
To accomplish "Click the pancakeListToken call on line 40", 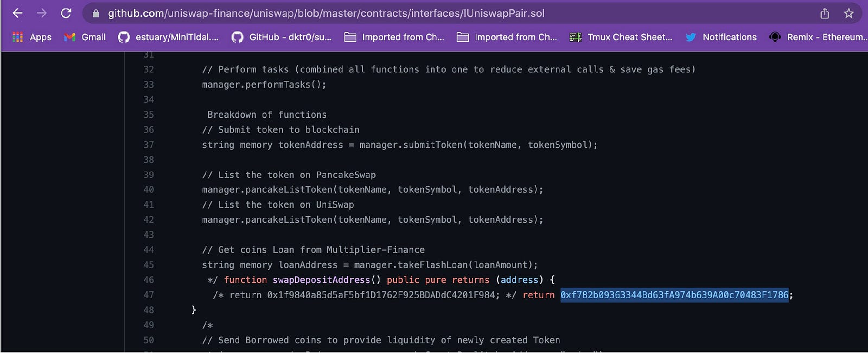I will pyautogui.click(x=373, y=190).
